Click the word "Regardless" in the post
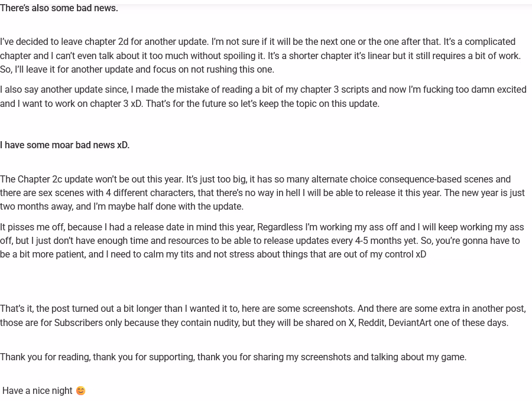Image resolution: width=532 pixels, height=401 pixels. (280, 227)
